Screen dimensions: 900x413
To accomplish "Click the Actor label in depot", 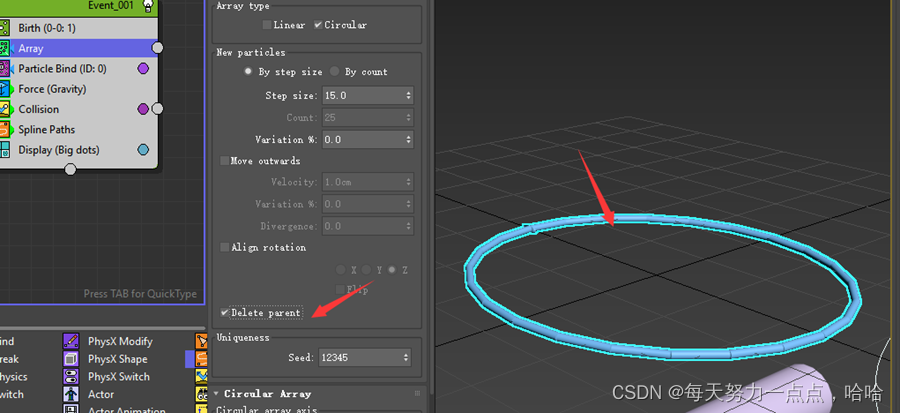I will click(x=101, y=395).
